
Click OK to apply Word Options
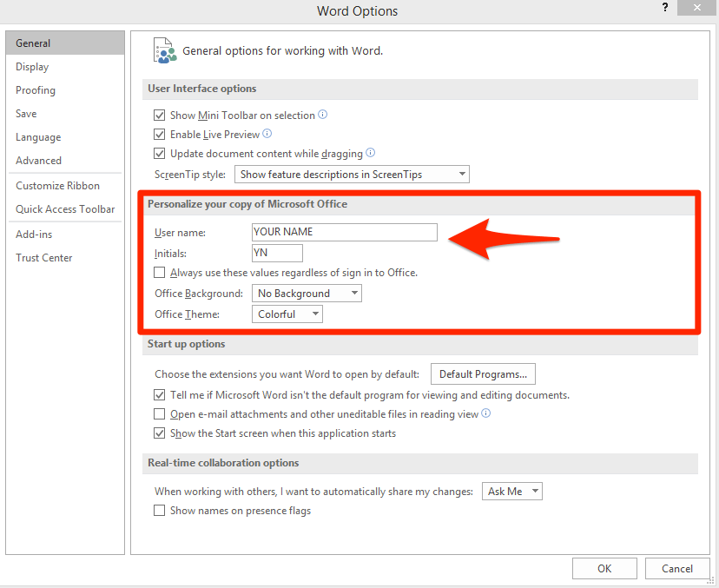(604, 569)
